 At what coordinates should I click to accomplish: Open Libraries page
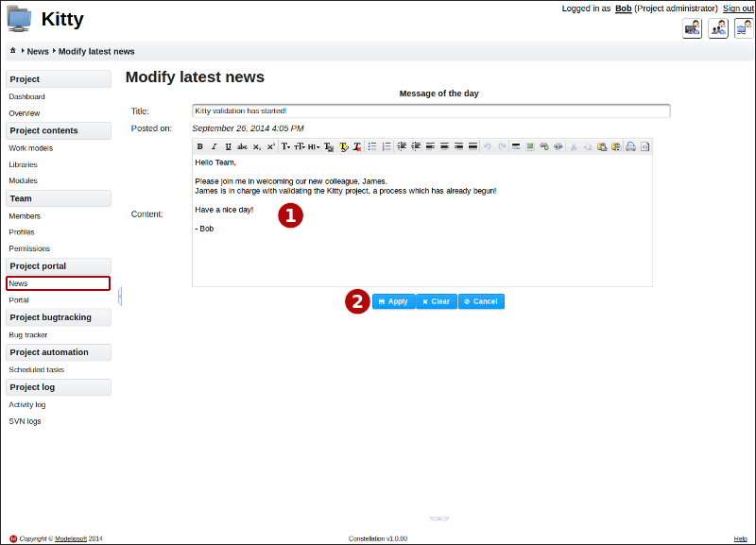pos(23,164)
